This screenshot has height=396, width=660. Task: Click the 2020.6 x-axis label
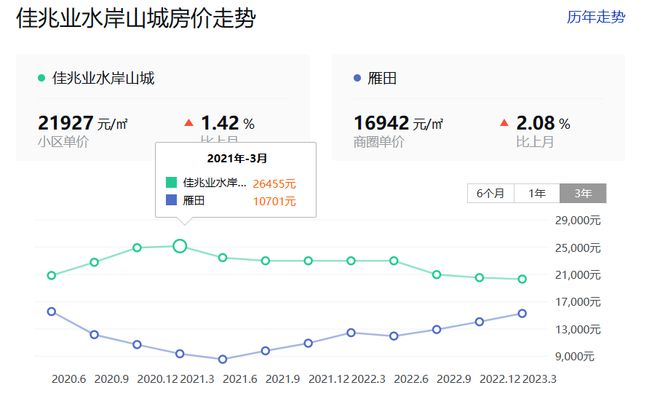pyautogui.click(x=69, y=379)
